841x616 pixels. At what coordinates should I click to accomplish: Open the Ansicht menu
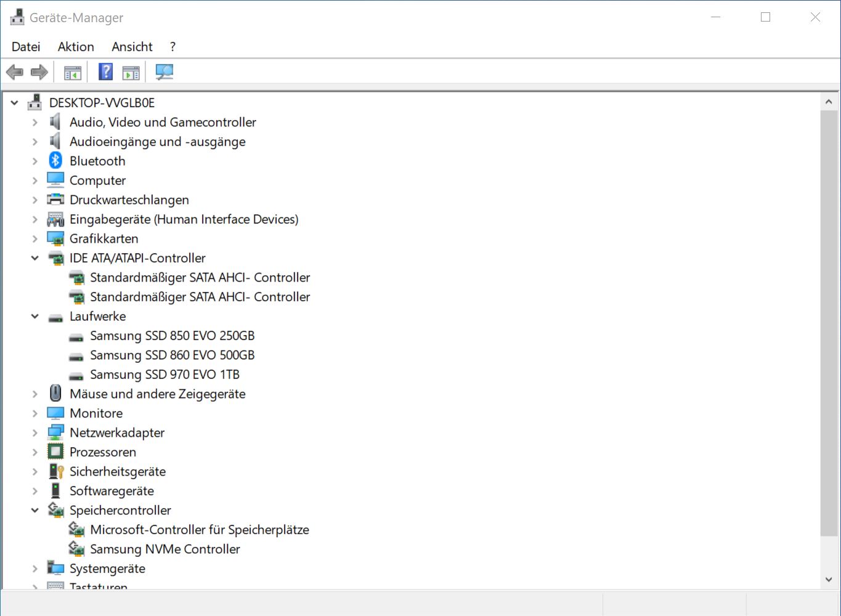pyautogui.click(x=131, y=47)
